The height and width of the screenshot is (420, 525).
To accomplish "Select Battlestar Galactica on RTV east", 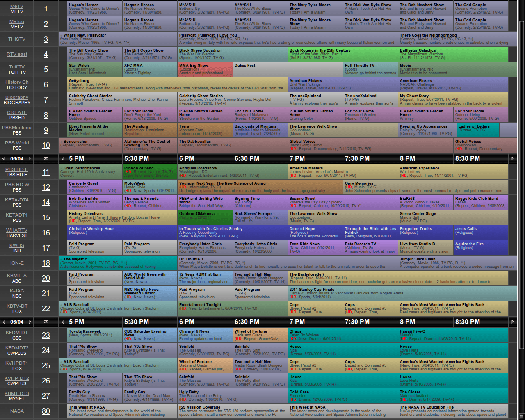I will [x=453, y=54].
